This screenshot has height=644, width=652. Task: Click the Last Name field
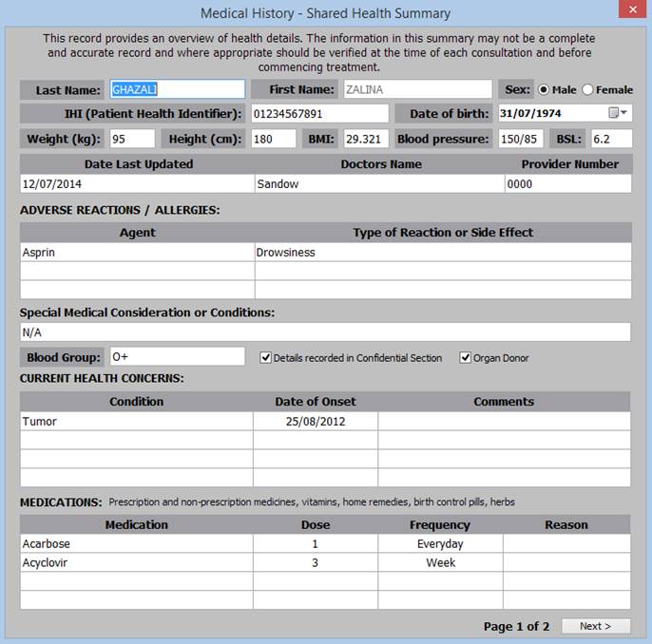coord(177,89)
